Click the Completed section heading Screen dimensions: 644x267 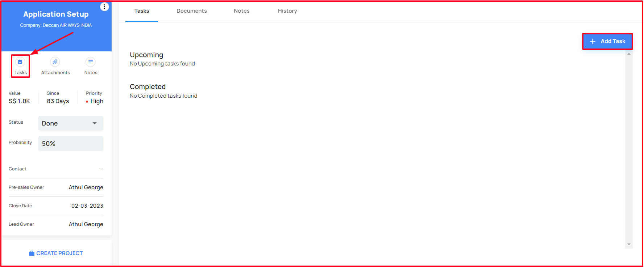pyautogui.click(x=148, y=87)
